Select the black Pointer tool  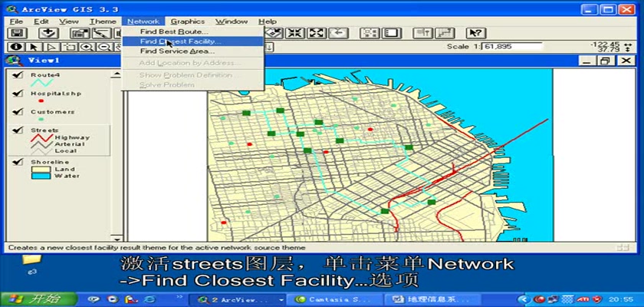34,47
